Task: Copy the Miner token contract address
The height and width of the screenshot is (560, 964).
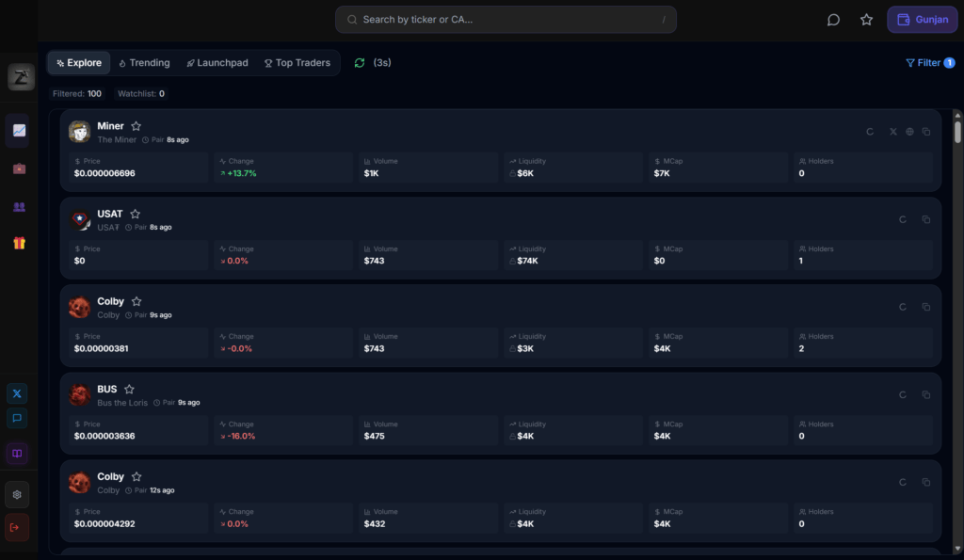Action: [926, 132]
